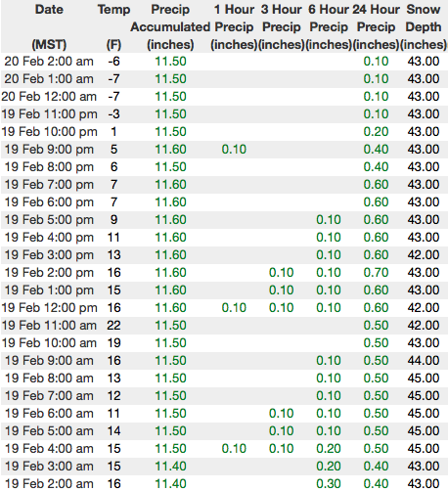Click the 1 Hour Precip header
Viewport: 448px width, 491px height.
pyautogui.click(x=234, y=26)
